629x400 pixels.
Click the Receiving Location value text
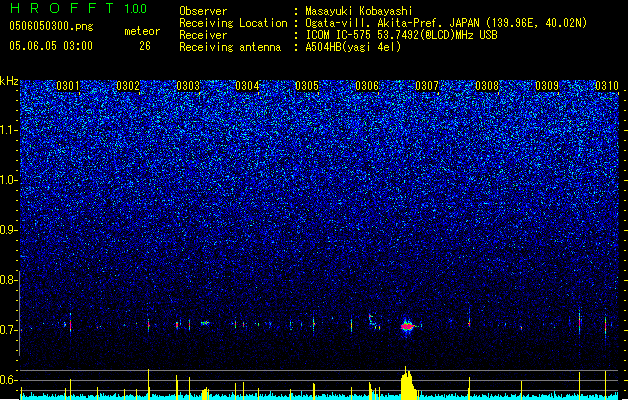[x=446, y=23]
